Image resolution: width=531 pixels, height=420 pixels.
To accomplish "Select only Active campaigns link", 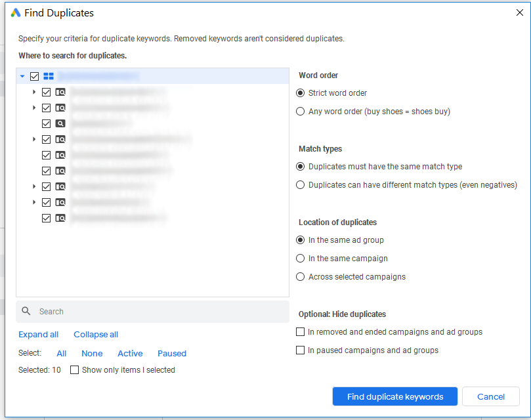I will point(130,353).
